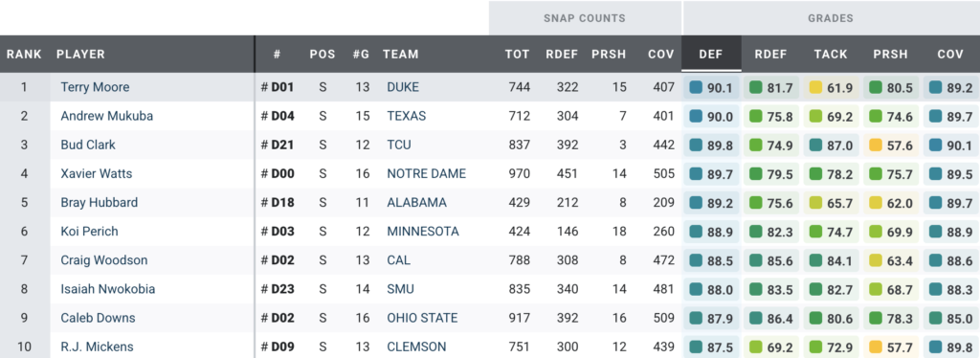Viewport: 980px width, 358px height.
Task: Click R.J. Mickens' 69.2 run defense grade
Action: pyautogui.click(x=770, y=347)
